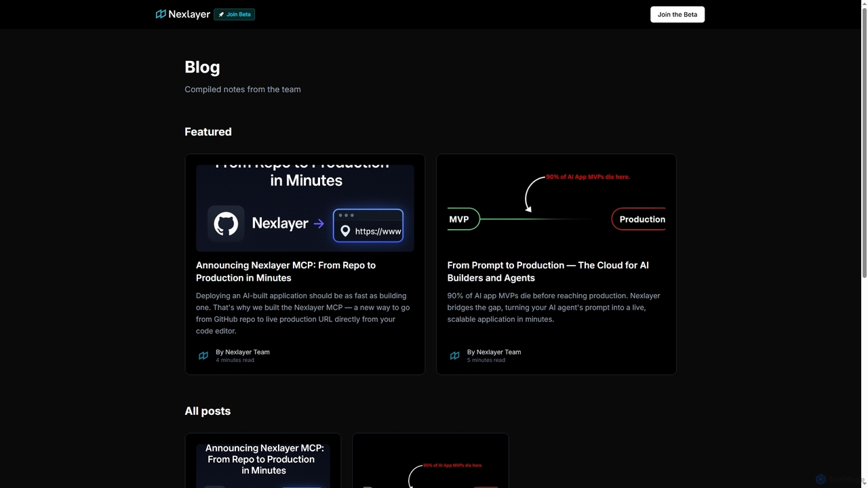The width and height of the screenshot is (868, 488).
Task: Click the 4 minutes read label
Action: [x=235, y=360]
